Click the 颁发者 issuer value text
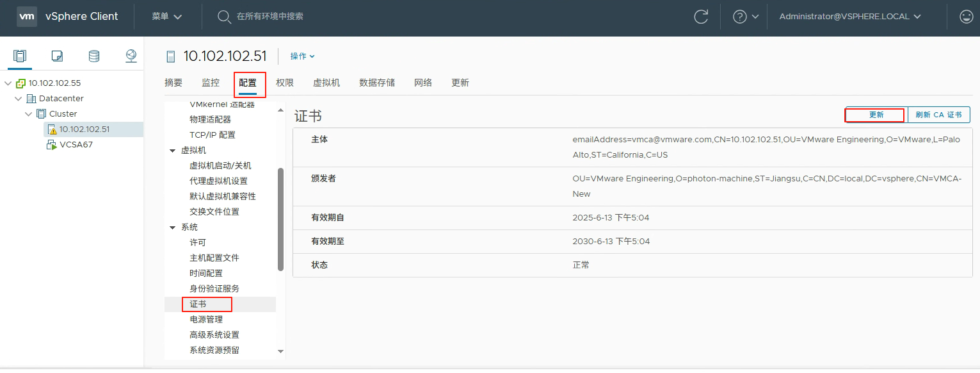 [x=767, y=187]
